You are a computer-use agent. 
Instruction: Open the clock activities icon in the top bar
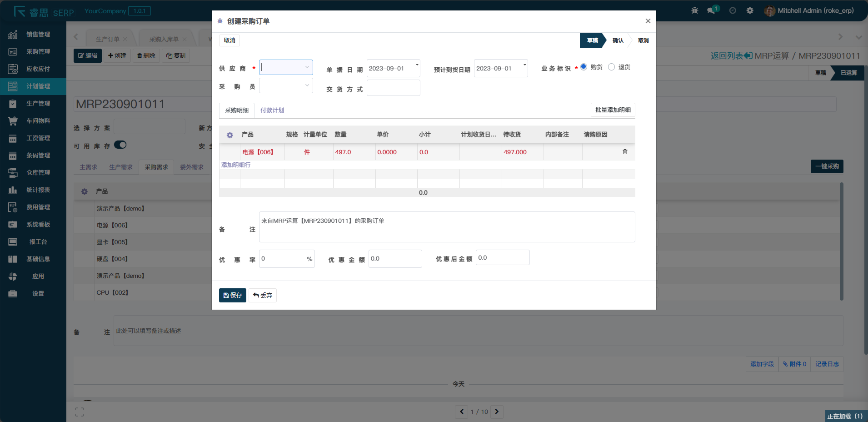(733, 10)
